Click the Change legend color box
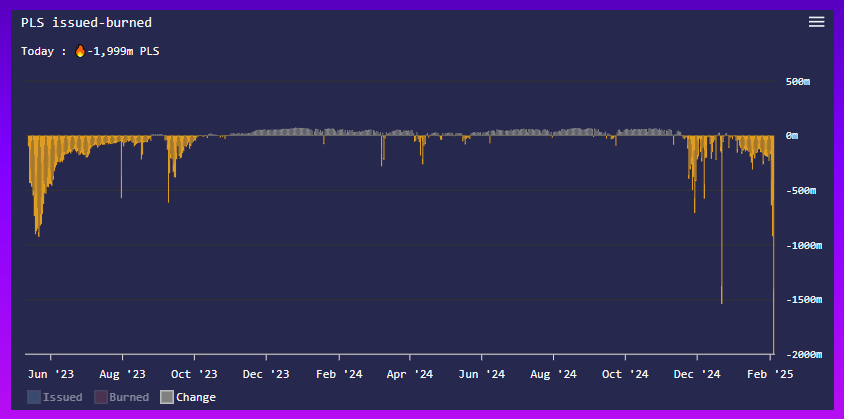This screenshot has height=419, width=844. [x=167, y=397]
